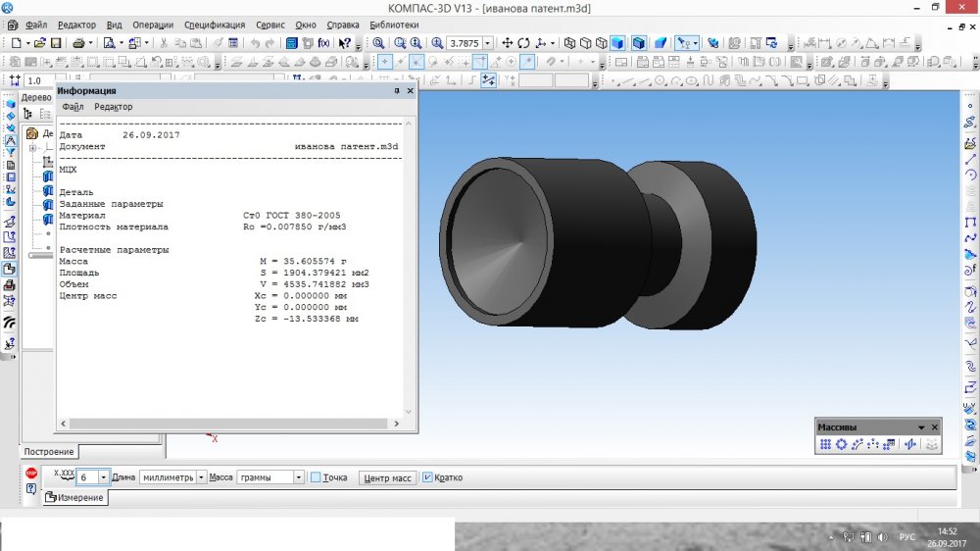The height and width of the screenshot is (551, 980).
Task: Toggle nearest point snap button
Action: (x=385, y=62)
